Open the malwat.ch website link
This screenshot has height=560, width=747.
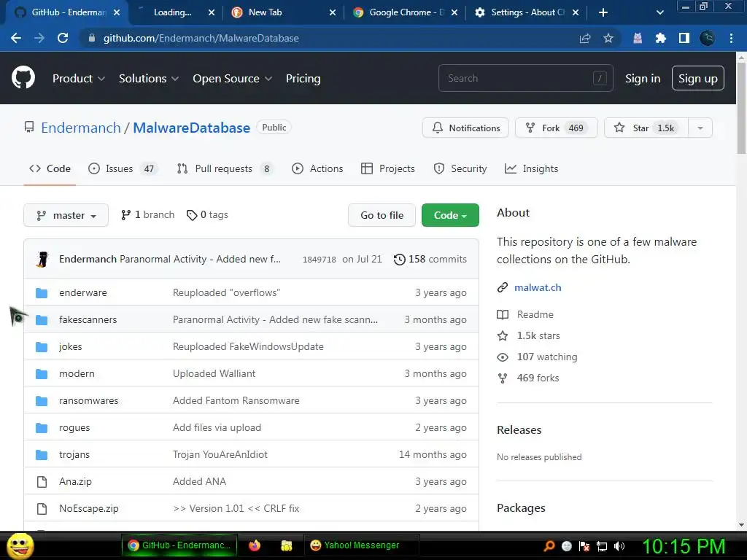pyautogui.click(x=538, y=287)
